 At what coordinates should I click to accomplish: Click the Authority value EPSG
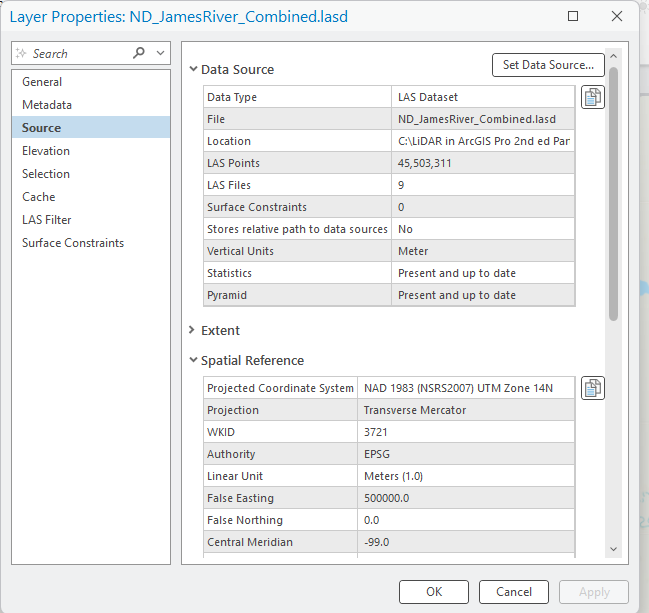(x=466, y=454)
